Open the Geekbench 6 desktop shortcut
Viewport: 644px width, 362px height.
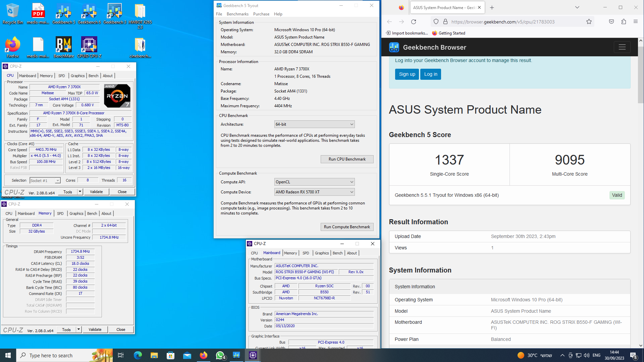(89, 13)
